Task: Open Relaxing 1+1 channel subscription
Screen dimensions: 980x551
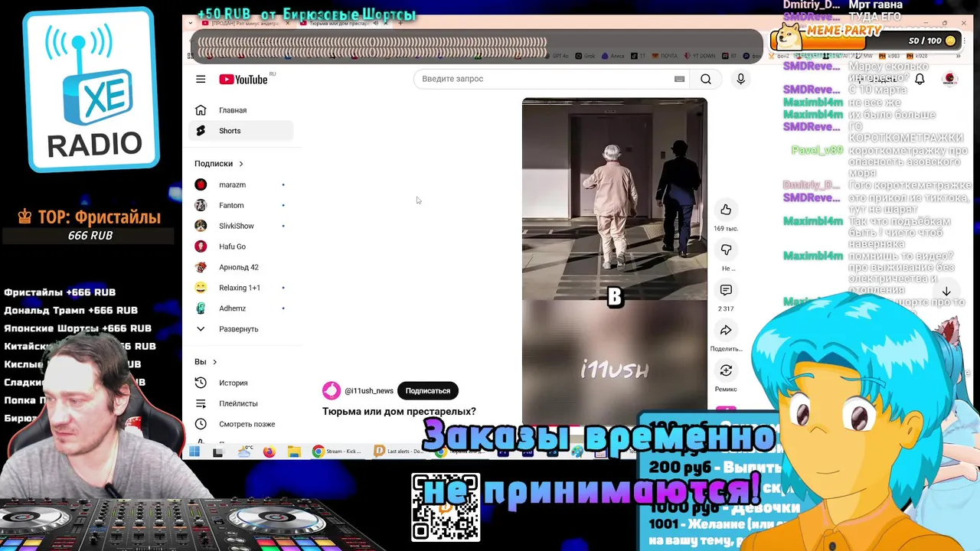Action: [x=240, y=288]
